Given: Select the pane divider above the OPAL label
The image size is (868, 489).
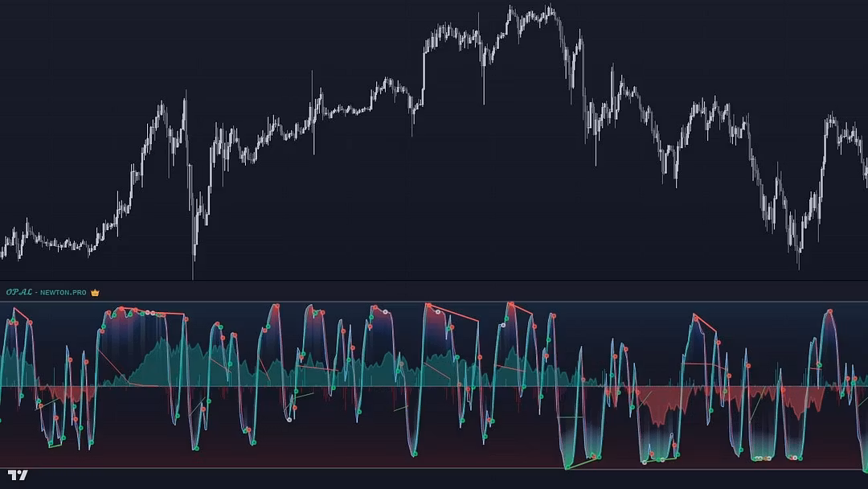Looking at the screenshot, I should [434, 281].
